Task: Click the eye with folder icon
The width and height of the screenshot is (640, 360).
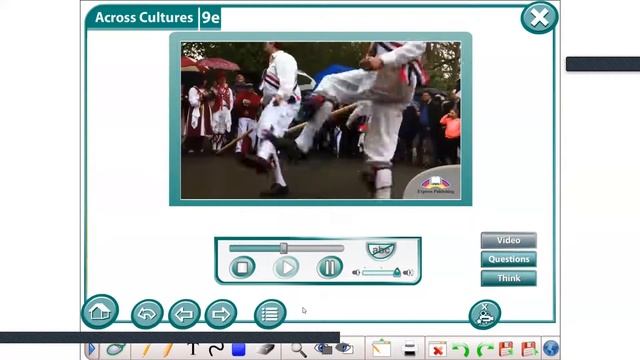Action: (323, 349)
